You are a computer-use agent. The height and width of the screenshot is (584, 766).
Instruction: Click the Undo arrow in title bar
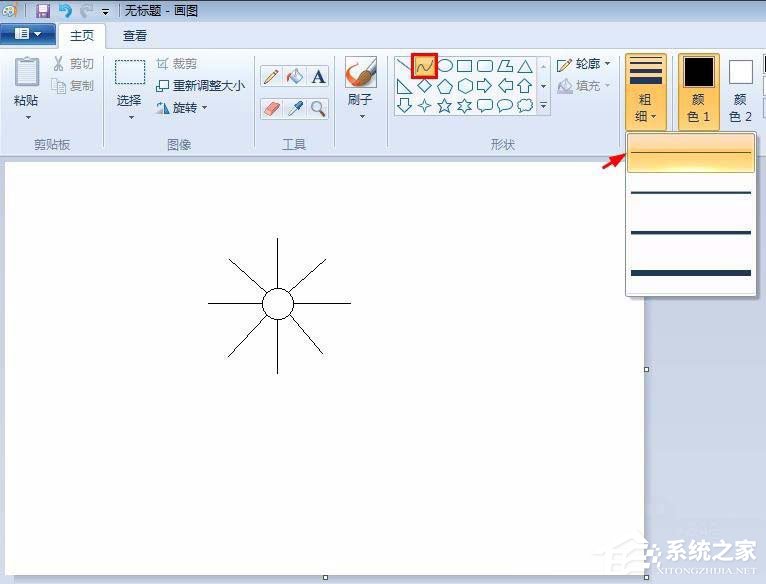pyautogui.click(x=64, y=10)
